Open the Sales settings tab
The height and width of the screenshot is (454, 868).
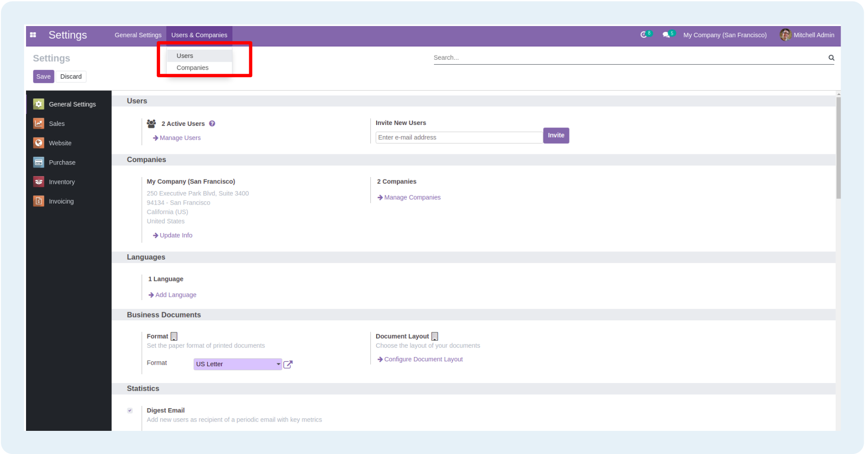[68, 124]
